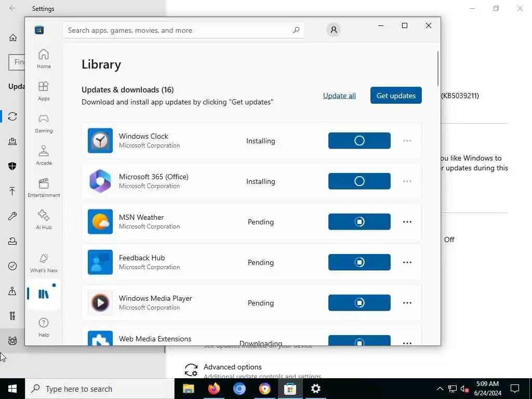
Task: Open Backup upload-arrow icon in Settings sidebar
Action: click(x=12, y=191)
